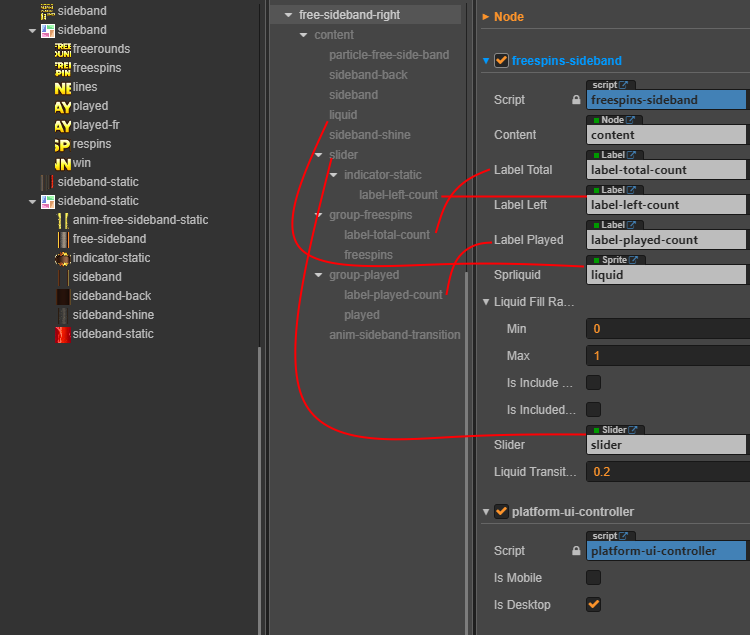This screenshot has height=635, width=750.
Task: Click the Label Played reference field
Action: pos(666,240)
